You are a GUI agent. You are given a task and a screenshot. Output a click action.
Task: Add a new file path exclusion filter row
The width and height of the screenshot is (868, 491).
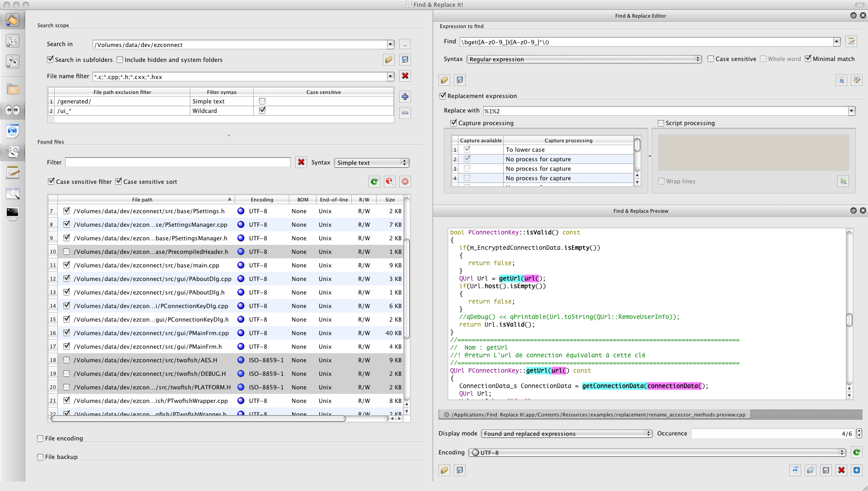coord(405,97)
